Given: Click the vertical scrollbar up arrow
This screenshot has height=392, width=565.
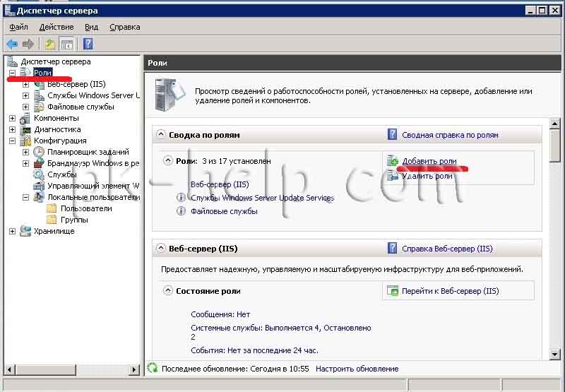Looking at the screenshot, I should [x=555, y=124].
